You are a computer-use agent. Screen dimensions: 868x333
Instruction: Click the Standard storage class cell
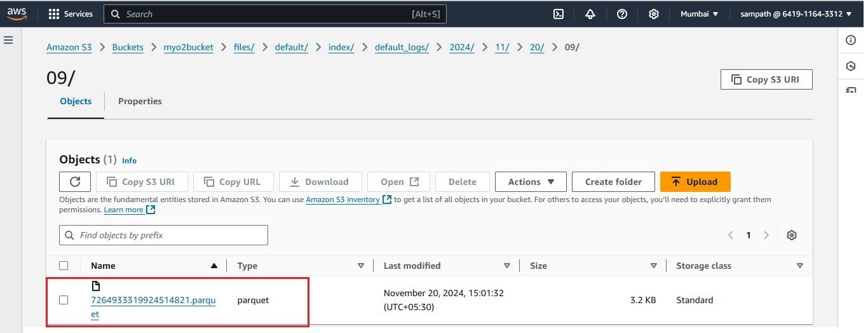click(x=695, y=300)
